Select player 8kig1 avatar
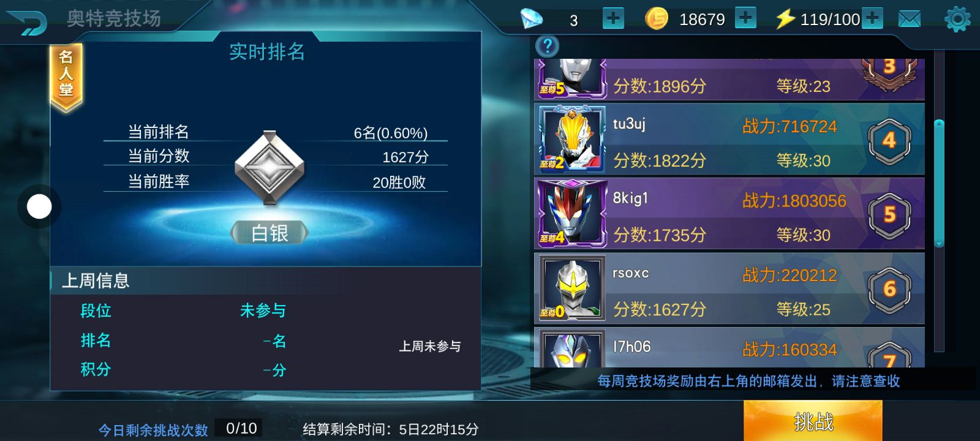The image size is (980, 441). point(572,214)
